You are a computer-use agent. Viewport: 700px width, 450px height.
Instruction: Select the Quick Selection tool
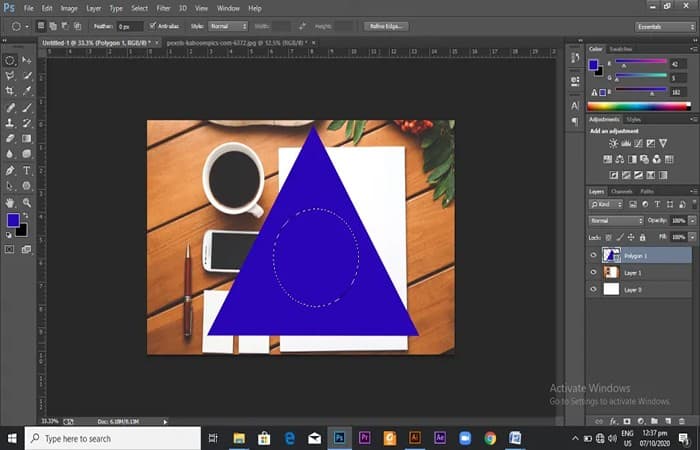click(27, 75)
